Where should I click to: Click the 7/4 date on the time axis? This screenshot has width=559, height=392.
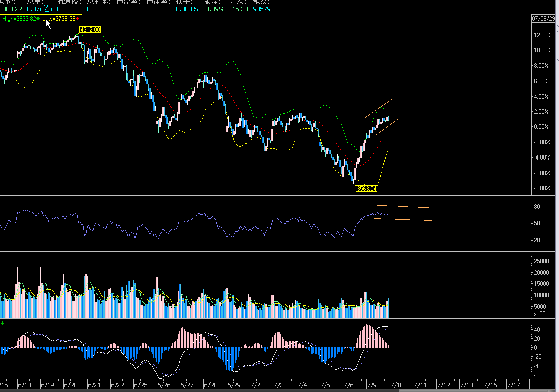tap(302, 385)
